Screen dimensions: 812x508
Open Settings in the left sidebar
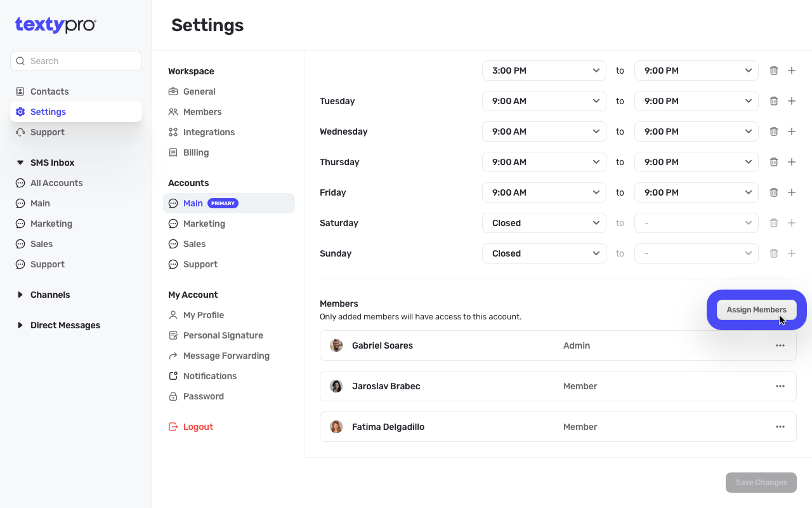[76, 112]
